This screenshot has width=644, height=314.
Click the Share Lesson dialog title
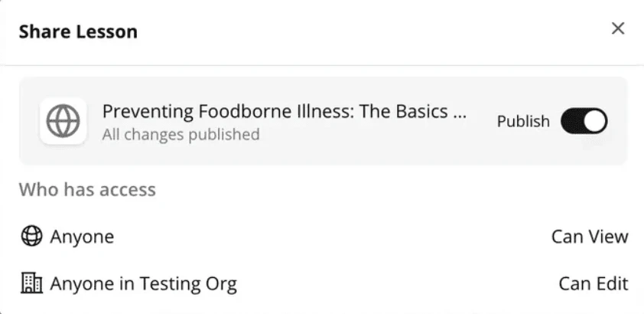point(78,31)
